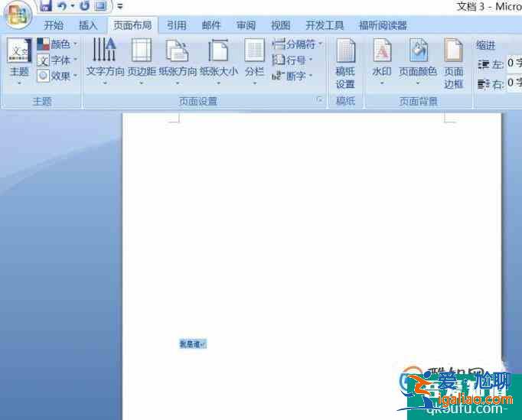Click the right indent 右 input field
Viewport: 522px width, 420px height.
coord(514,83)
